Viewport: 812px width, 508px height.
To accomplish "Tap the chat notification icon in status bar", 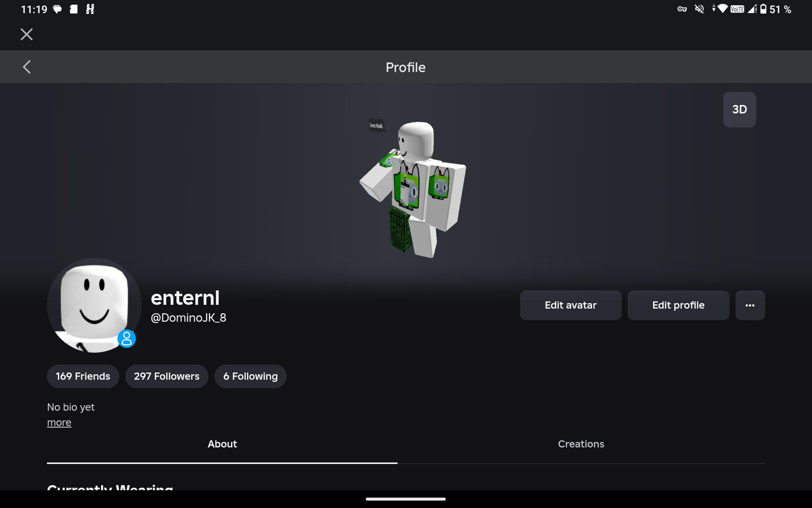I will tap(58, 9).
